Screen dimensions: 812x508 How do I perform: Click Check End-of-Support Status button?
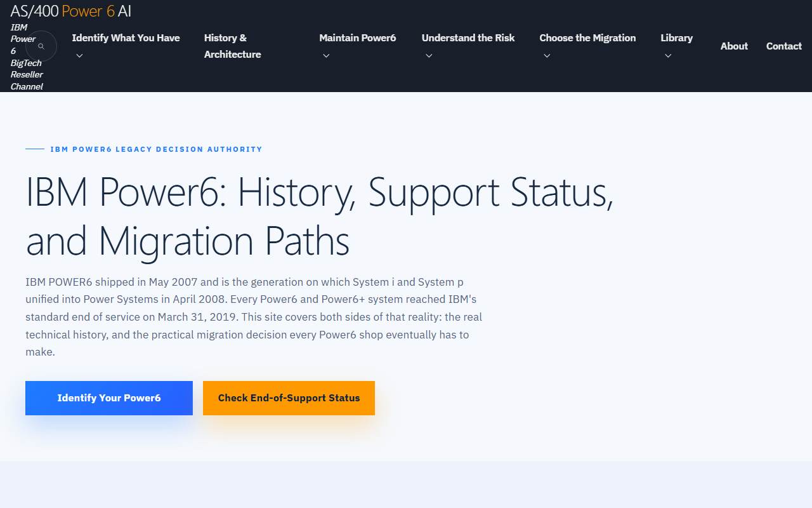[289, 398]
